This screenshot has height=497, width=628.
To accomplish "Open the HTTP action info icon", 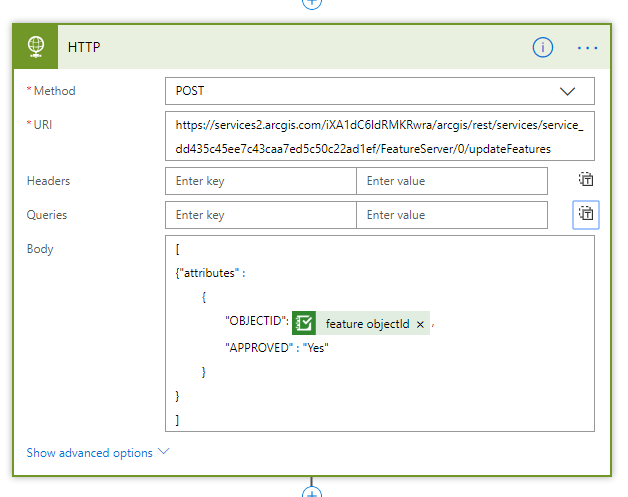I will pyautogui.click(x=543, y=47).
